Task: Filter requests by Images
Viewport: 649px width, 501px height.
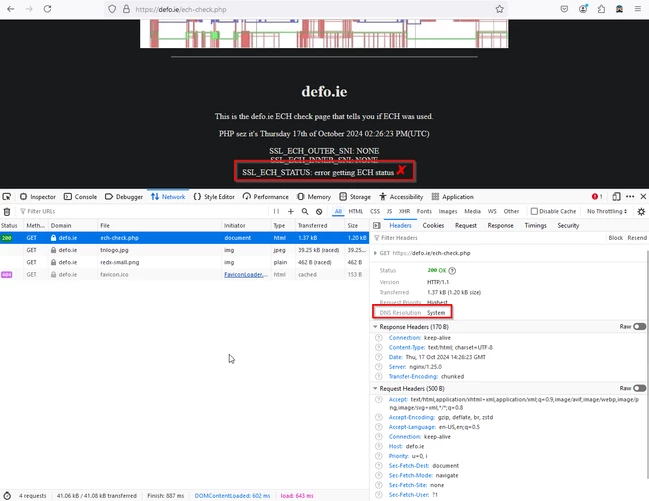Action: [x=448, y=211]
